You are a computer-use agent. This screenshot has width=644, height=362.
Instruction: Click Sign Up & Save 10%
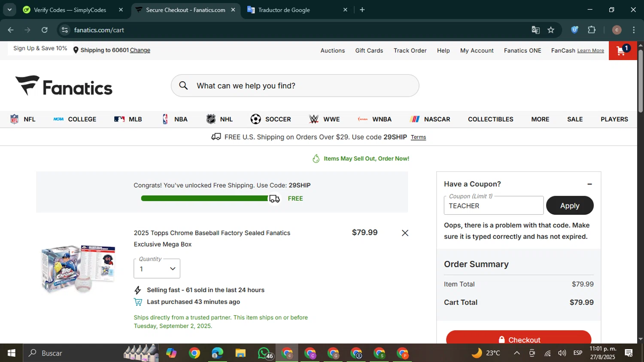(40, 48)
